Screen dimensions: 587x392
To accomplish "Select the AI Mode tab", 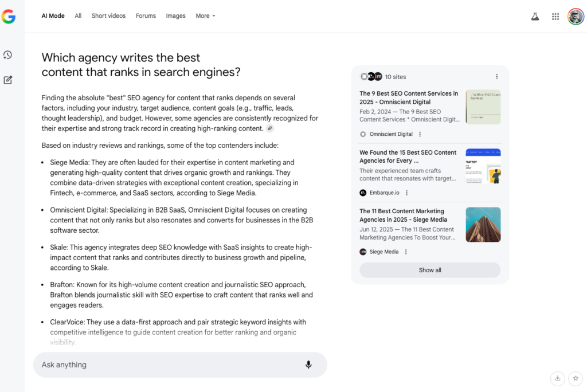I will click(x=53, y=15).
